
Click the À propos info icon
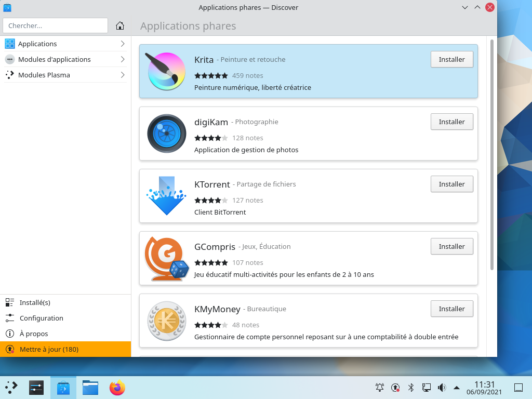10,334
